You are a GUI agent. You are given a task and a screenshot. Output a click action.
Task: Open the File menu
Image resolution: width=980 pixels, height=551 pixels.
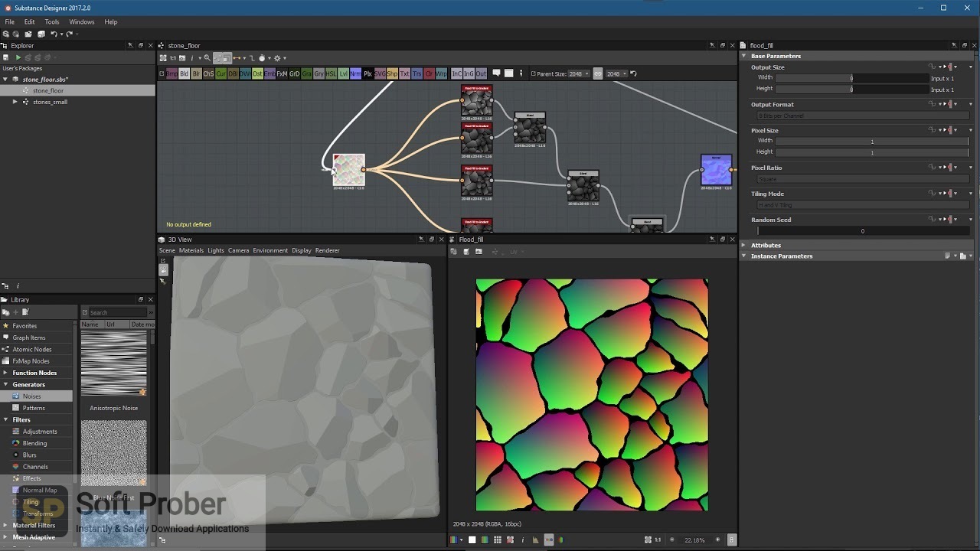pyautogui.click(x=10, y=21)
